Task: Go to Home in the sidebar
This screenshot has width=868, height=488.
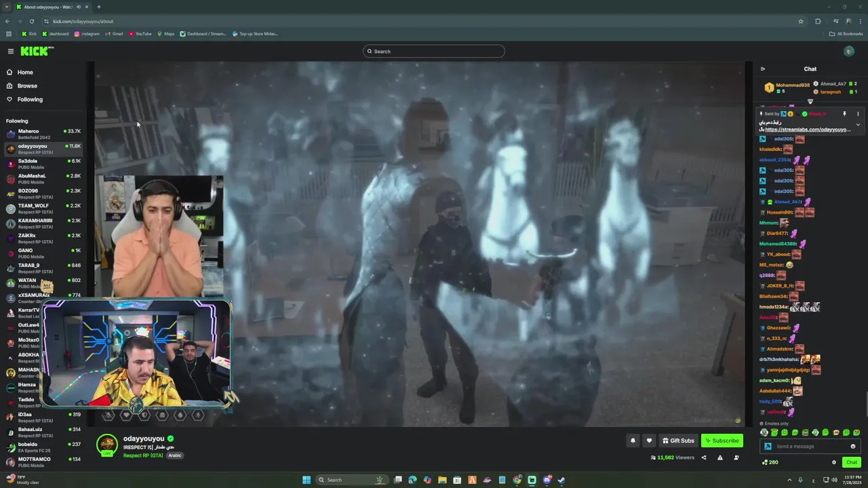Action: pyautogui.click(x=25, y=73)
